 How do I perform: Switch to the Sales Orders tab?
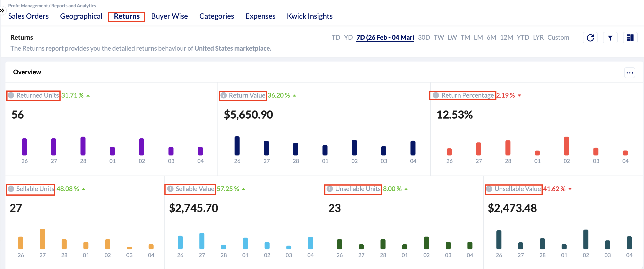tap(28, 16)
